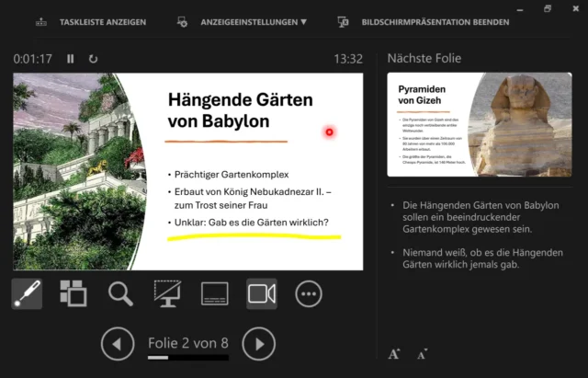
Task: Toggle black out presentation screen
Action: (167, 293)
